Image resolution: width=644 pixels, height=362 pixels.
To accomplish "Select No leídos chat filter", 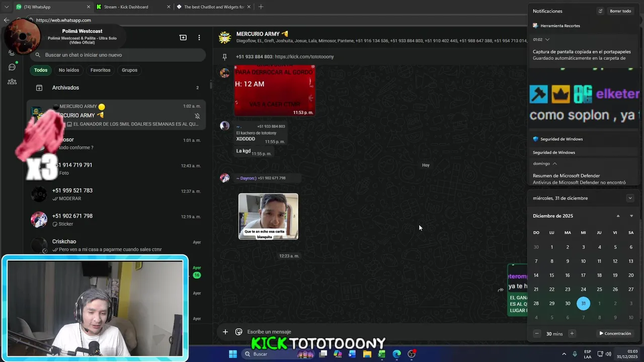I will coord(68,70).
